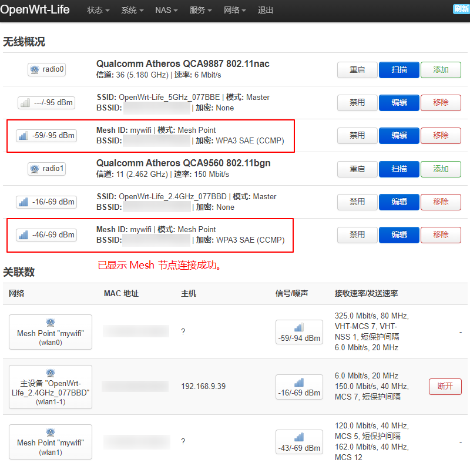Click Mesh Point "mywifi" wlan0 network badge
The image size is (470, 476).
tap(51, 332)
